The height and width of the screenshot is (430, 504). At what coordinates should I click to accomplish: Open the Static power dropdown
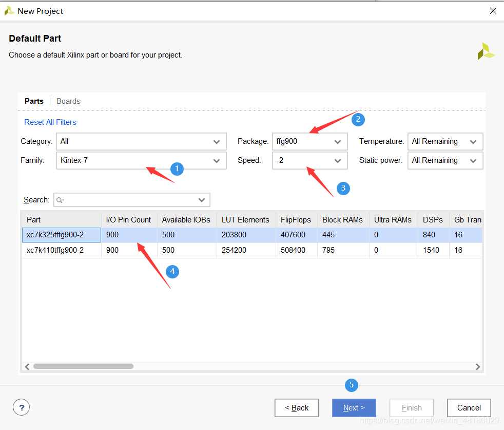[x=445, y=161]
